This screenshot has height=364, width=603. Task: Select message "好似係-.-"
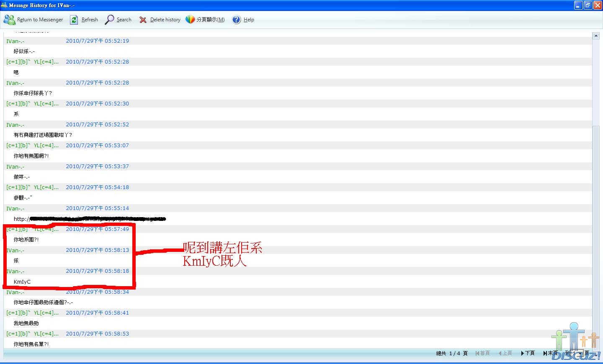(24, 51)
